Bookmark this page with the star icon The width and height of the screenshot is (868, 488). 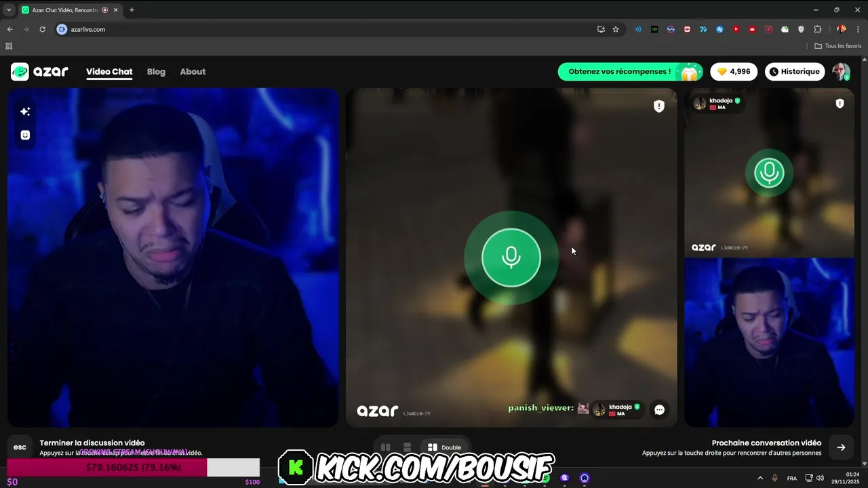pyautogui.click(x=616, y=29)
